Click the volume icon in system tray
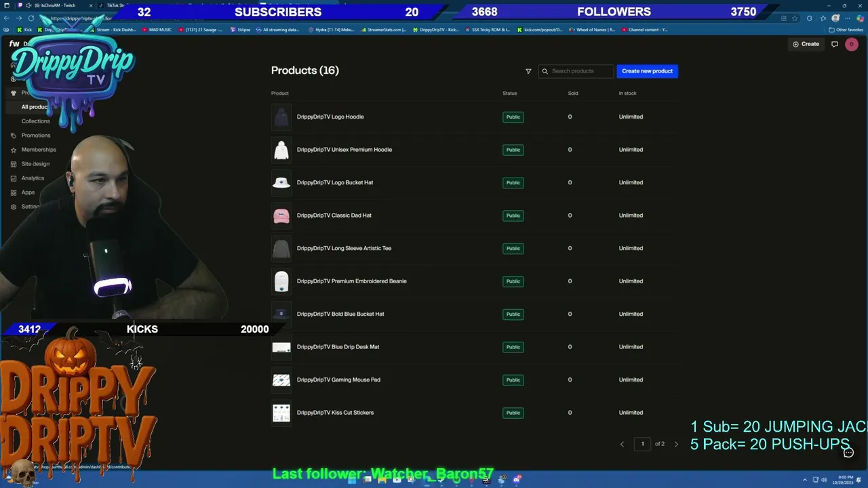The height and width of the screenshot is (488, 868). click(824, 480)
